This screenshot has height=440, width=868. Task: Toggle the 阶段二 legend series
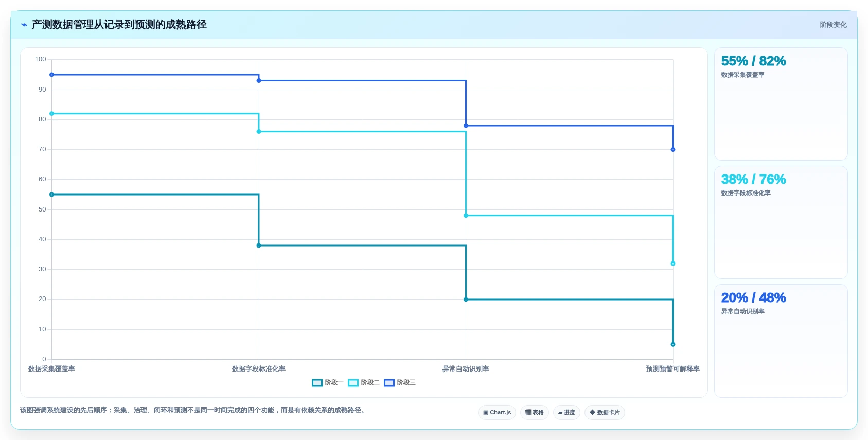point(364,382)
